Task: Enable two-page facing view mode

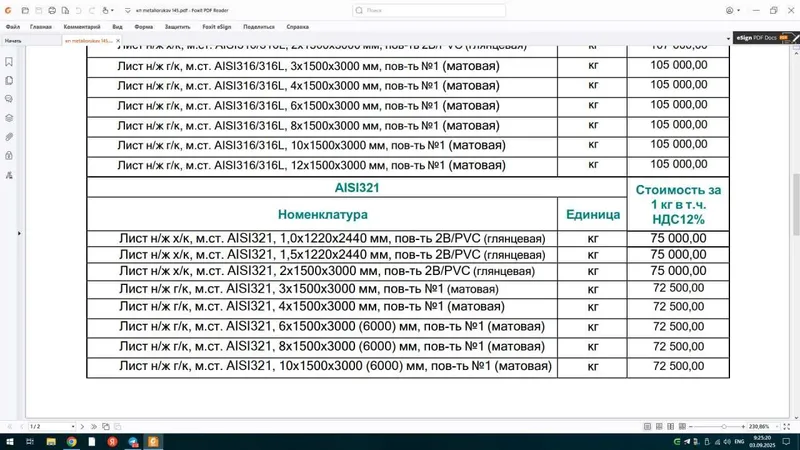Action: [670, 427]
